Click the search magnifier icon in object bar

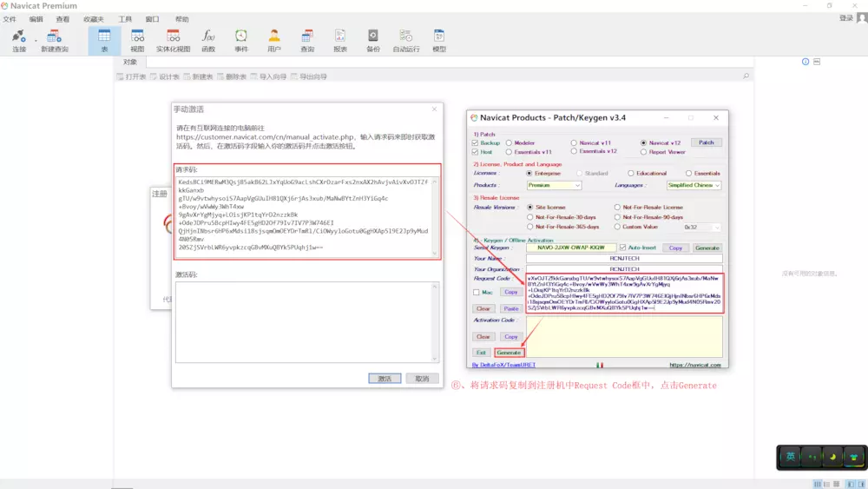(x=746, y=76)
